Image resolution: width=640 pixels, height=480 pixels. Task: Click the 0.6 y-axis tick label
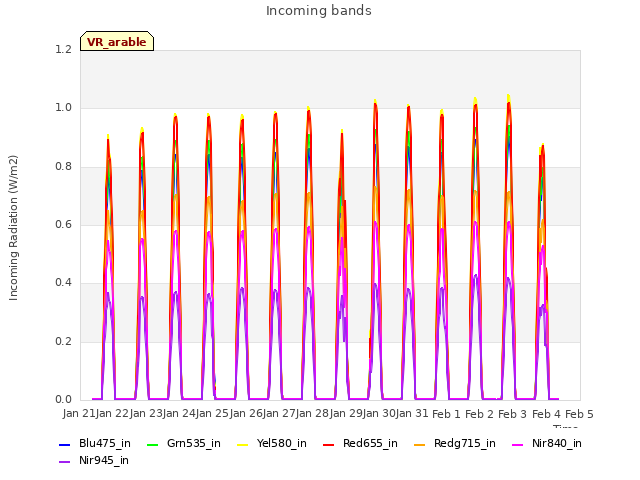(x=63, y=224)
